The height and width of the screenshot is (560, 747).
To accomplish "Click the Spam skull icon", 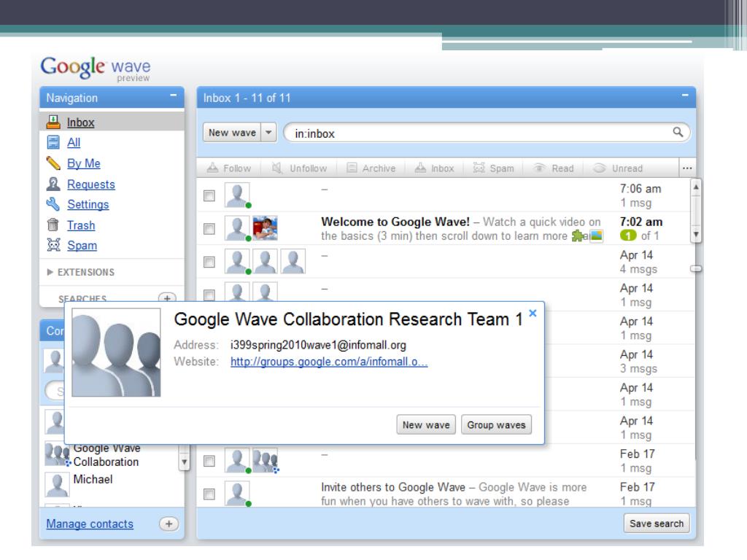I will pyautogui.click(x=53, y=245).
